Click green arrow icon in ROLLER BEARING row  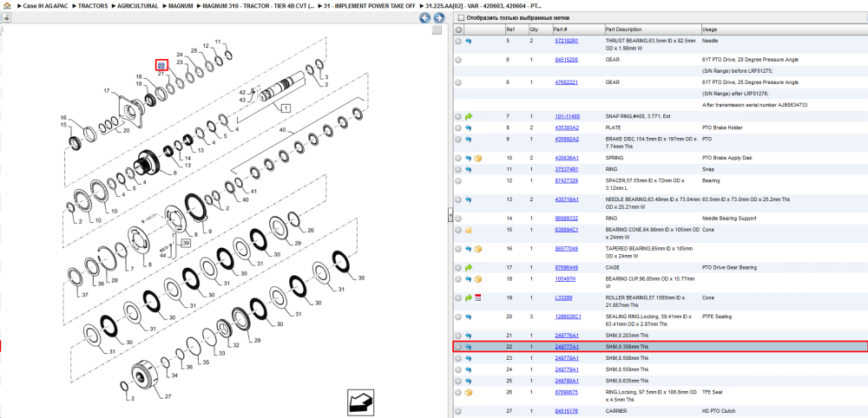tap(469, 298)
